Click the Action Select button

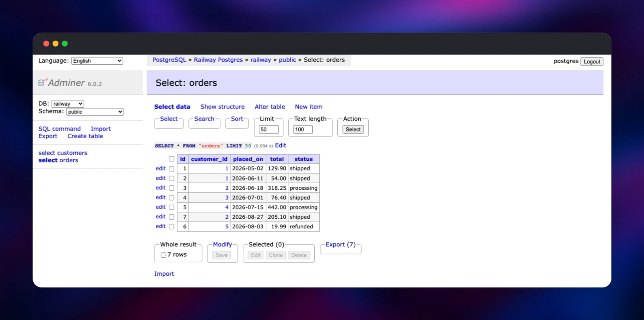[353, 129]
